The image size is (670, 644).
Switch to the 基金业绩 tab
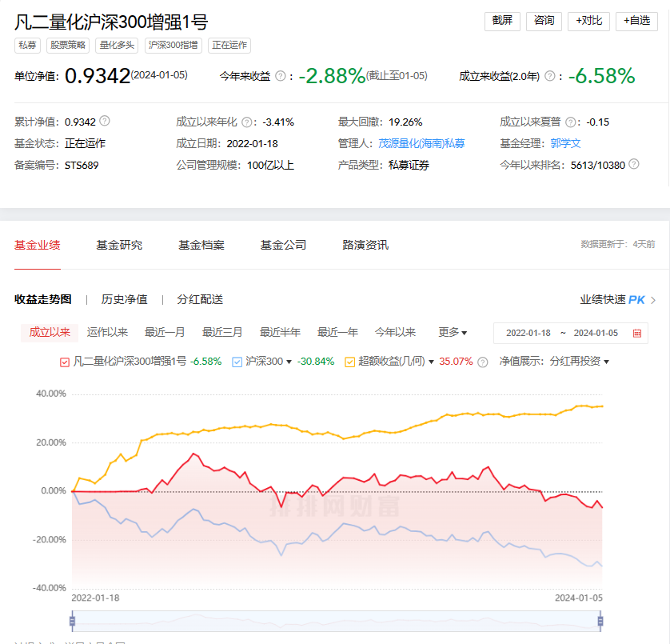click(37, 245)
